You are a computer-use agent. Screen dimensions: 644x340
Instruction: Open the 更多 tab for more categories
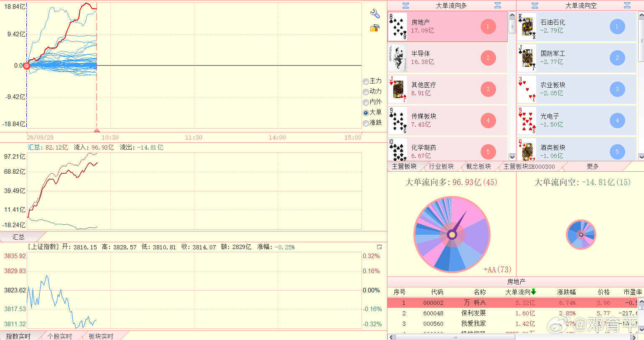593,166
